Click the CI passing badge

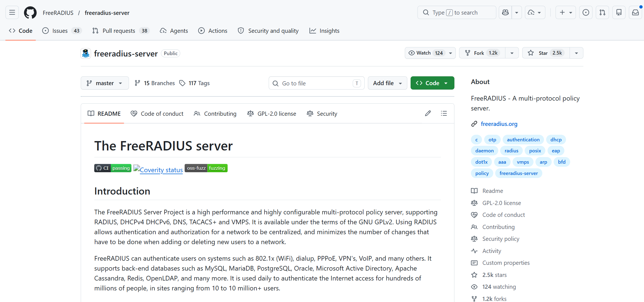[x=113, y=168]
